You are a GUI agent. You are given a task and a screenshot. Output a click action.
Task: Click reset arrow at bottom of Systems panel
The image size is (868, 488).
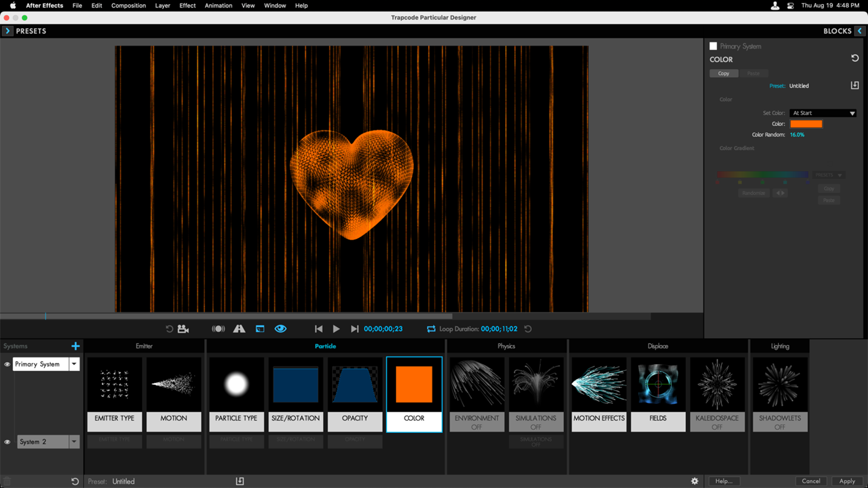pyautogui.click(x=75, y=481)
